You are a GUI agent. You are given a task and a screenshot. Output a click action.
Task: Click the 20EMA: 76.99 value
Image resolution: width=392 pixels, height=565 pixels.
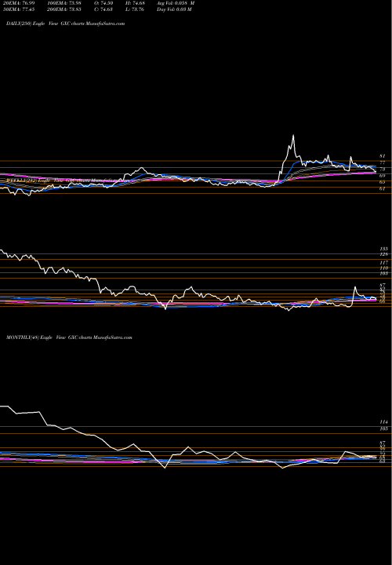coord(19,3)
